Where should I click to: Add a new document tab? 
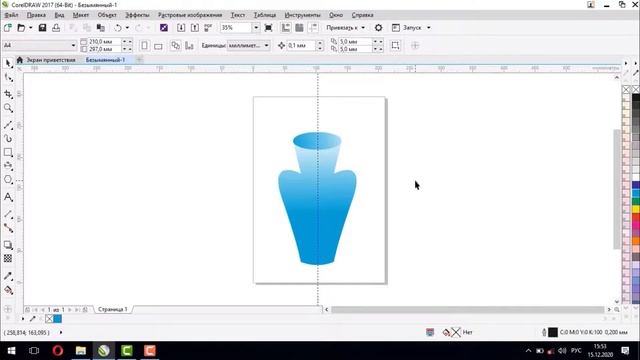[x=139, y=60]
